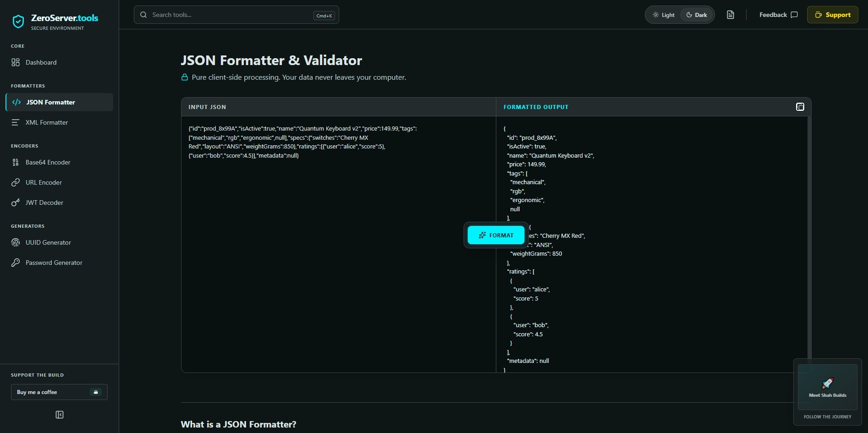This screenshot has height=433, width=868.
Task: Switch to Light theme
Action: coord(663,15)
